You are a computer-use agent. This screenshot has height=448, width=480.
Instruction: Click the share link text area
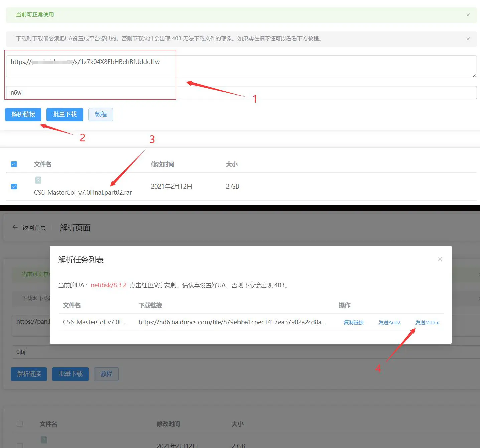click(241, 66)
